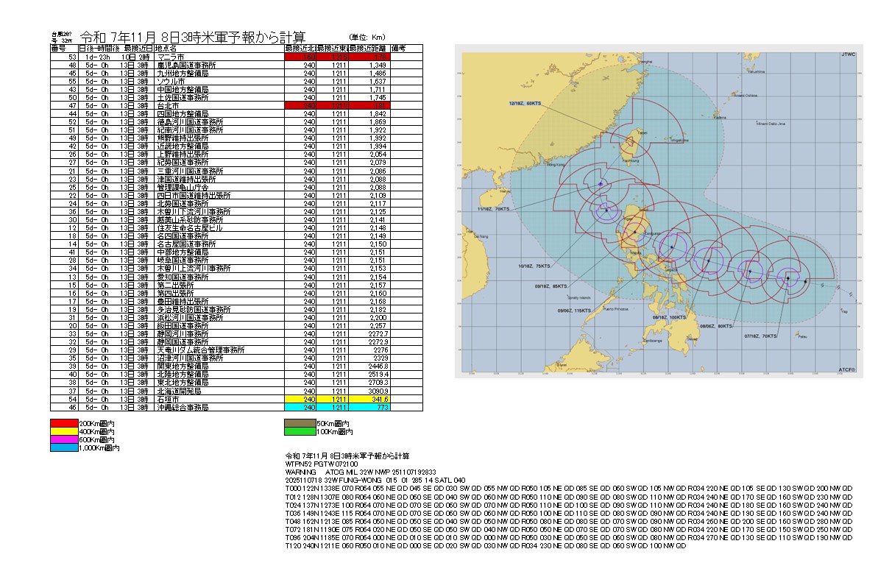The width and height of the screenshot is (892, 588).
Task: Click the 備考 column header
Action: pos(407,48)
